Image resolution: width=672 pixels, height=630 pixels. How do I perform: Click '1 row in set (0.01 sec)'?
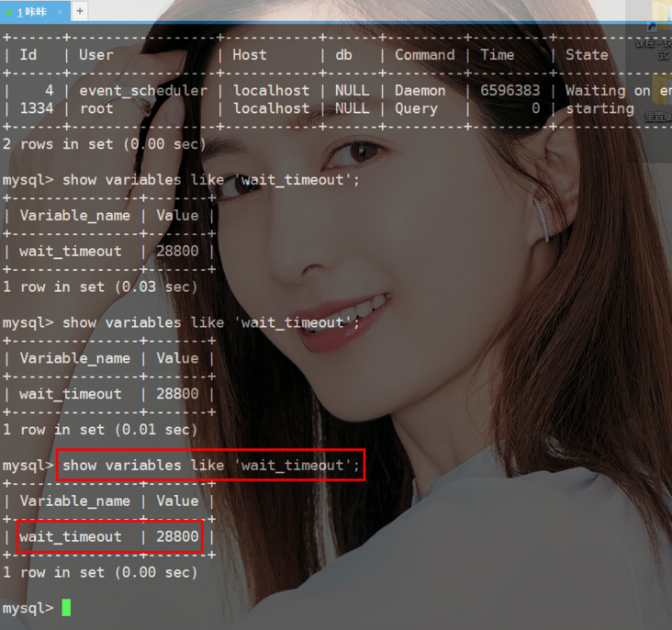point(100,430)
